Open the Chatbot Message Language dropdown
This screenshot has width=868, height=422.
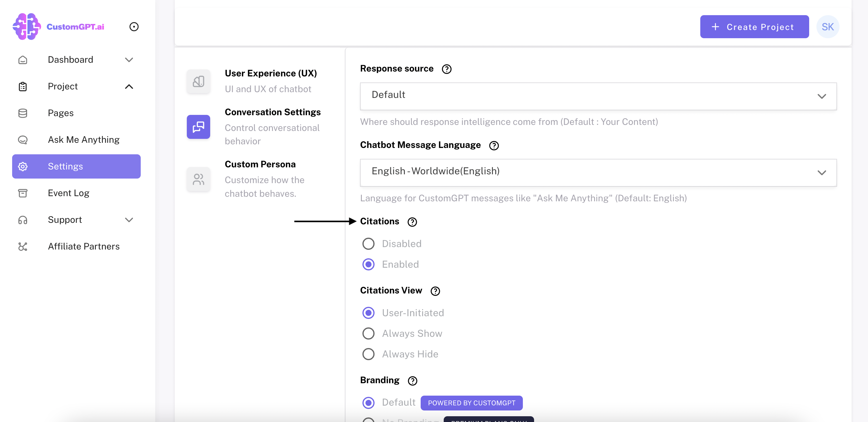pyautogui.click(x=598, y=172)
